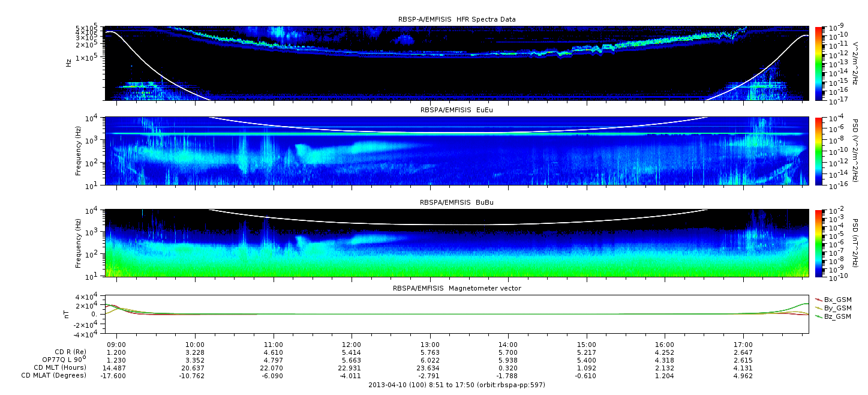Select the By_GSM legend entry
The height and width of the screenshot is (395, 868).
(x=837, y=307)
